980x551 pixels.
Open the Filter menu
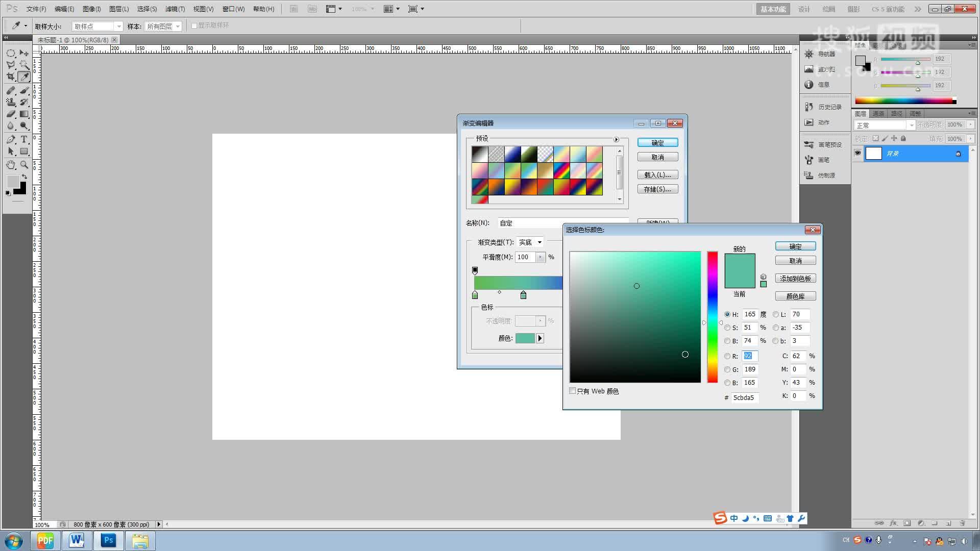coord(175,9)
